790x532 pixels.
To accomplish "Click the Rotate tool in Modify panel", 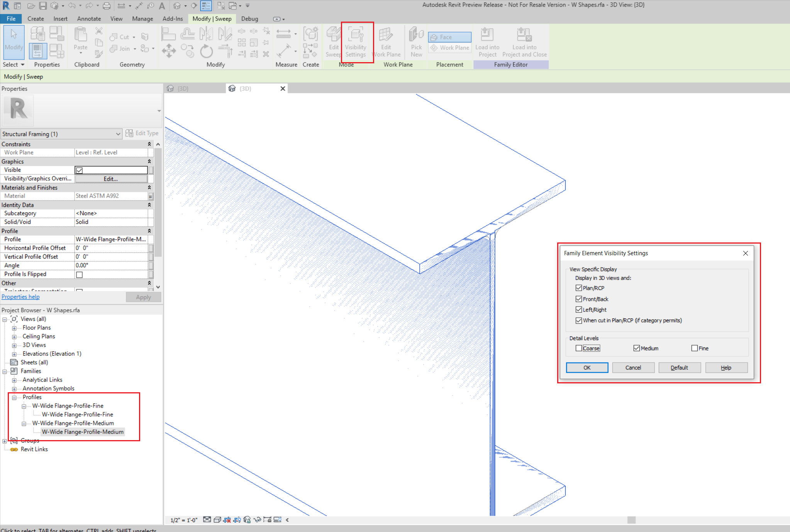I will click(x=206, y=51).
